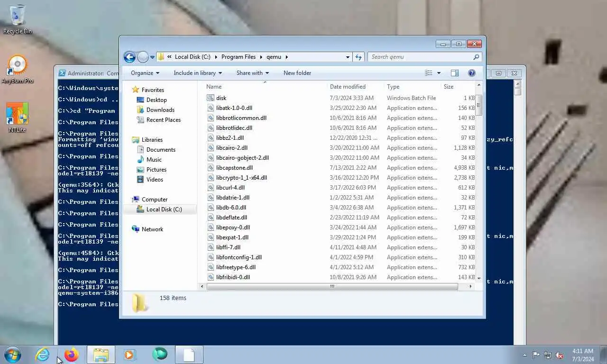Open Explorer help question mark icon

click(x=471, y=73)
